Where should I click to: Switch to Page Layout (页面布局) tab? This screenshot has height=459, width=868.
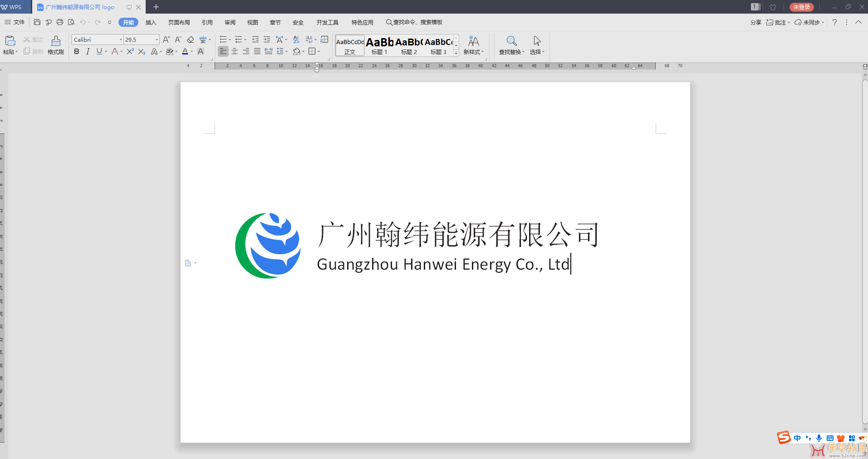tap(179, 22)
